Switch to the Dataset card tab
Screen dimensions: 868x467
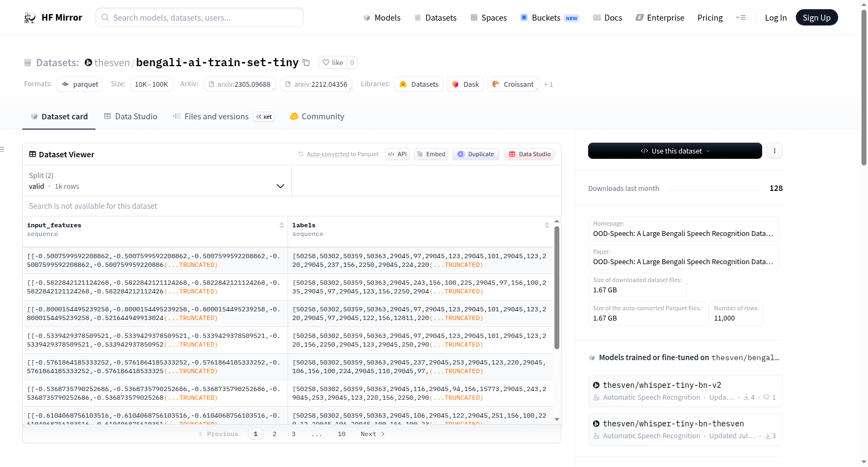pos(59,117)
